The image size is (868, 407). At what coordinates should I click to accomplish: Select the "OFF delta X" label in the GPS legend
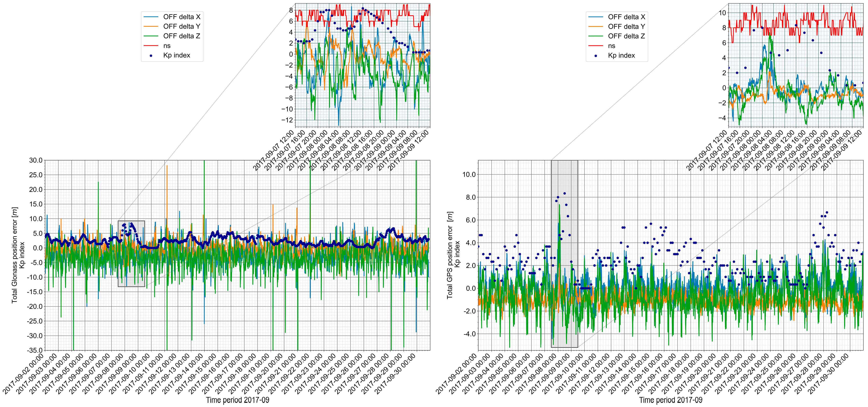[x=626, y=17]
